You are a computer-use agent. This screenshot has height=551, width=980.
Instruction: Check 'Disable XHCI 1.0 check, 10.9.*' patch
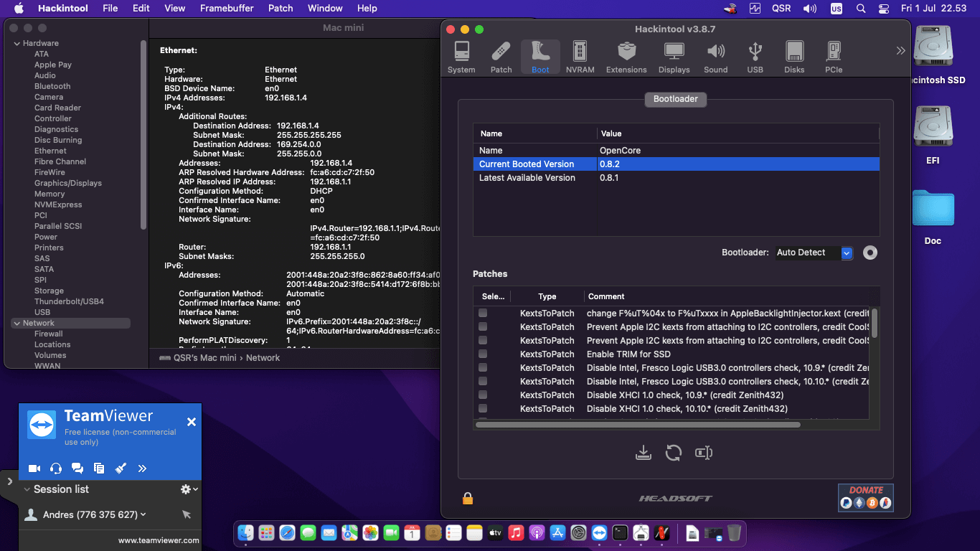click(x=483, y=395)
